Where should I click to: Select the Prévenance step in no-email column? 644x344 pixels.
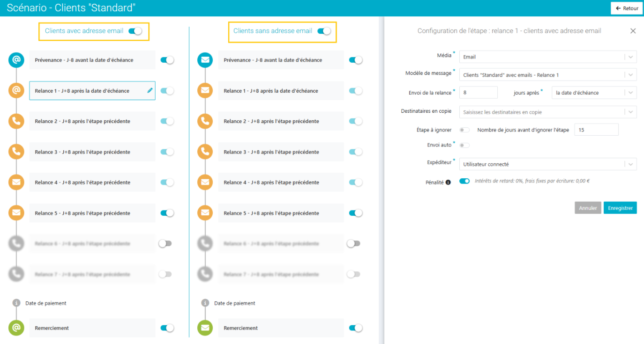281,60
